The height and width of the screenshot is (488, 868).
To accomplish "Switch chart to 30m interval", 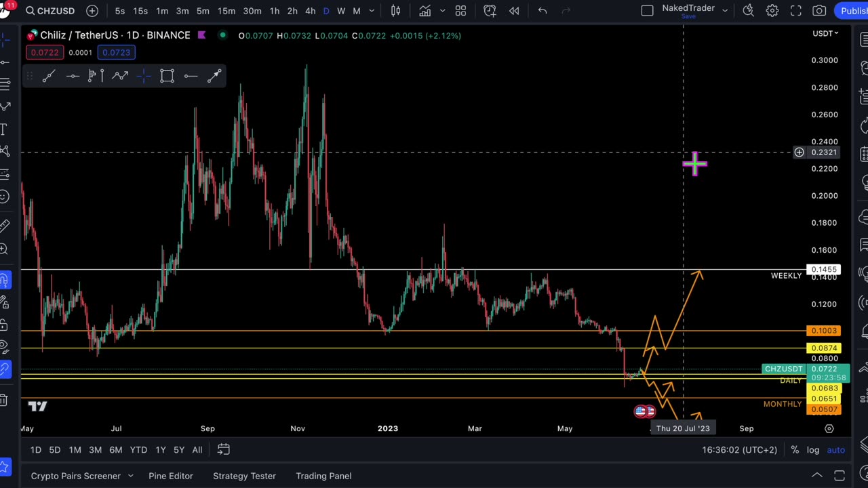I will click(x=252, y=11).
